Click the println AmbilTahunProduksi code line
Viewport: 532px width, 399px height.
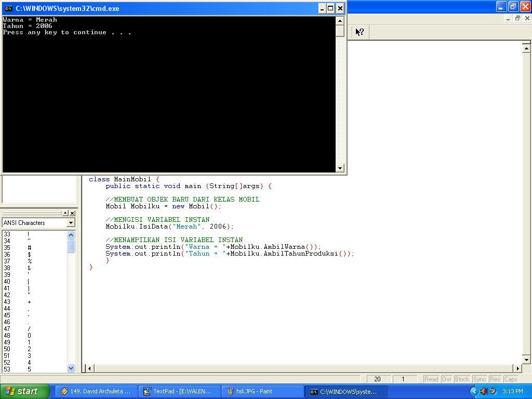click(230, 254)
